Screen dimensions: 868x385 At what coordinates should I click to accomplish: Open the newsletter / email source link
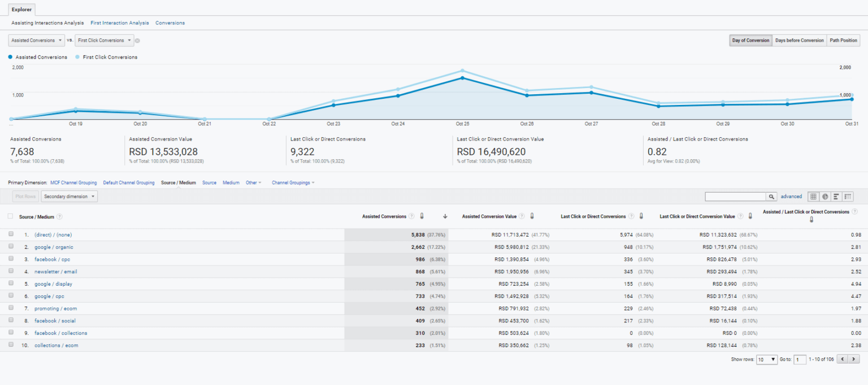pos(56,272)
